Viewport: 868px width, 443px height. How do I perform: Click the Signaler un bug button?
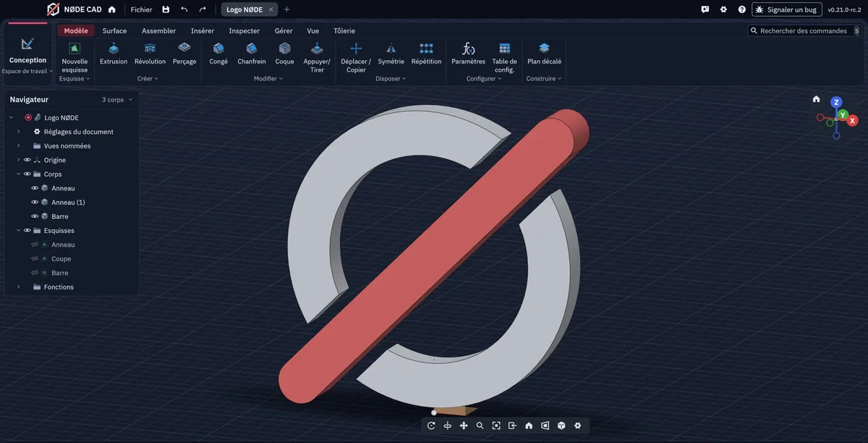pyautogui.click(x=787, y=9)
